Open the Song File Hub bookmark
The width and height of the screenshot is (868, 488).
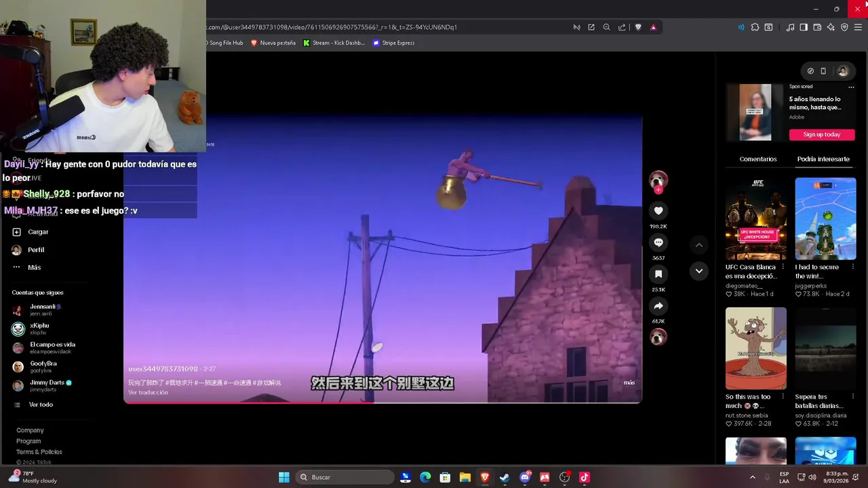(x=225, y=43)
